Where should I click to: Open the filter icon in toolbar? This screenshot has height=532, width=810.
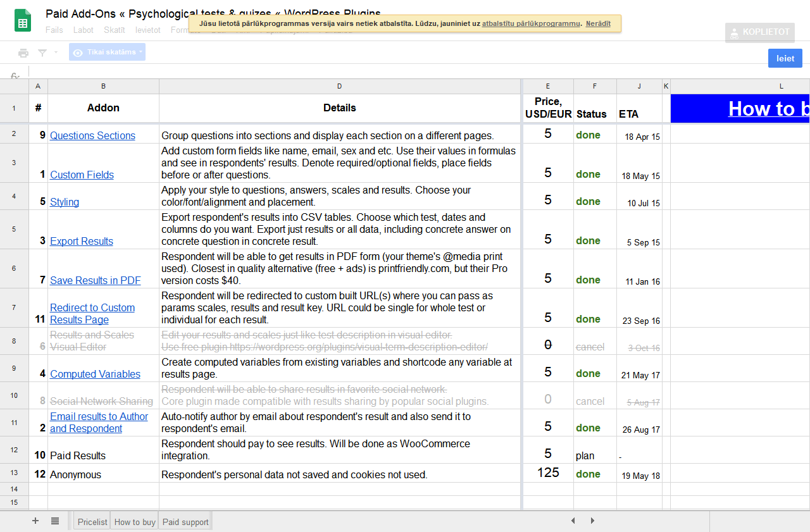(42, 53)
